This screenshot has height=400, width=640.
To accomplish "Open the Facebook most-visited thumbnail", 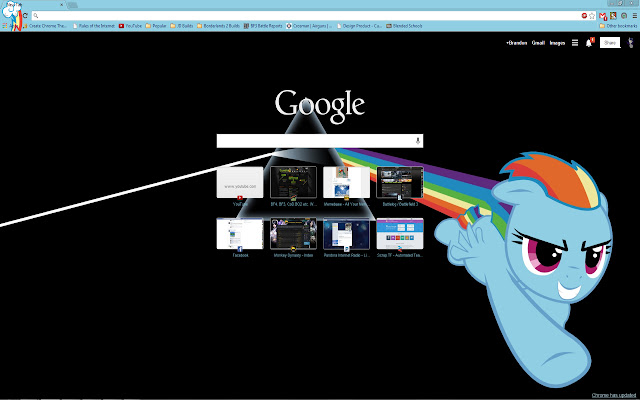I will (x=240, y=234).
